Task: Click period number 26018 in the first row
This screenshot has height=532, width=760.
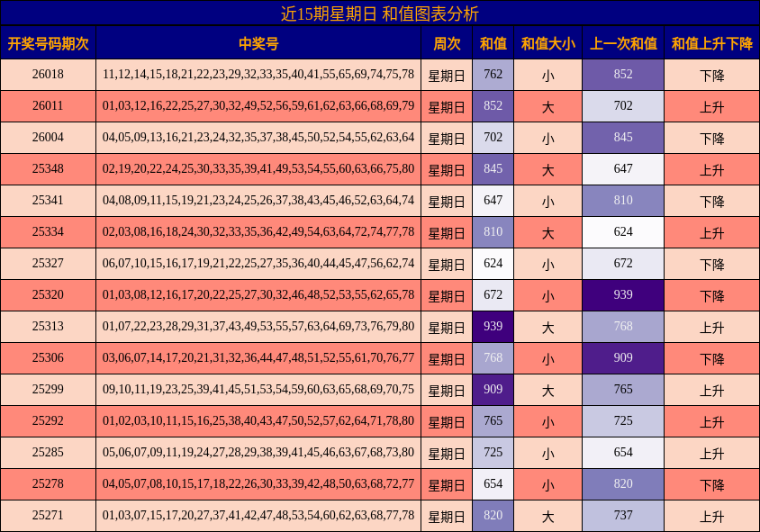Action: pos(50,75)
